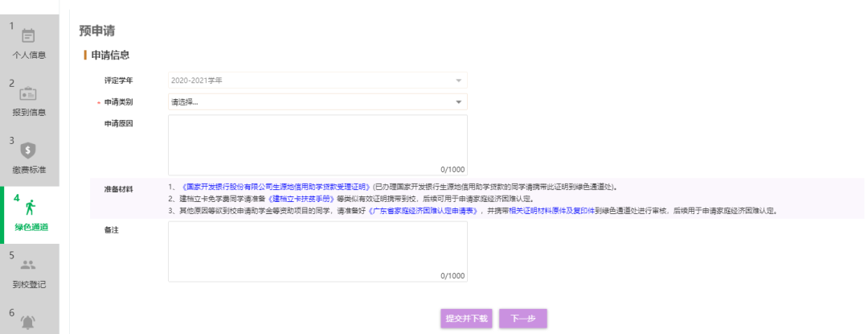Expand the 申请类别 请选择 dropdown
The height and width of the screenshot is (334, 868).
click(317, 102)
